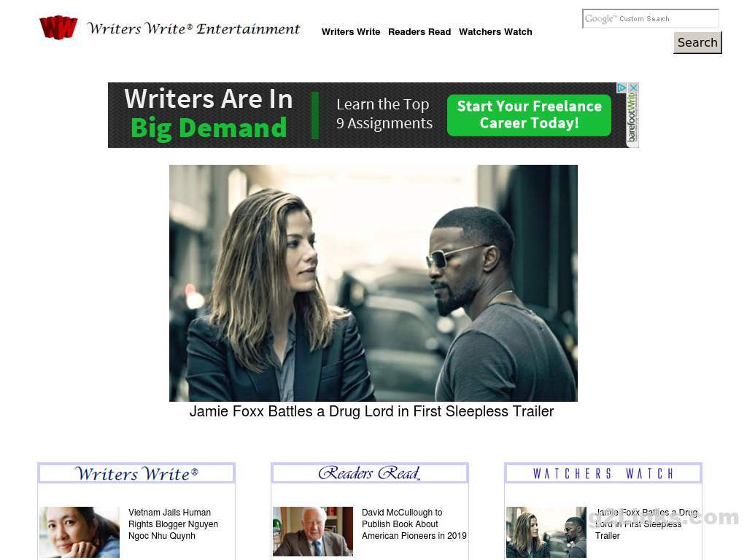Open Vietnam Jails Human Rights Blogger article
The height and width of the screenshot is (560, 747).
tap(174, 524)
